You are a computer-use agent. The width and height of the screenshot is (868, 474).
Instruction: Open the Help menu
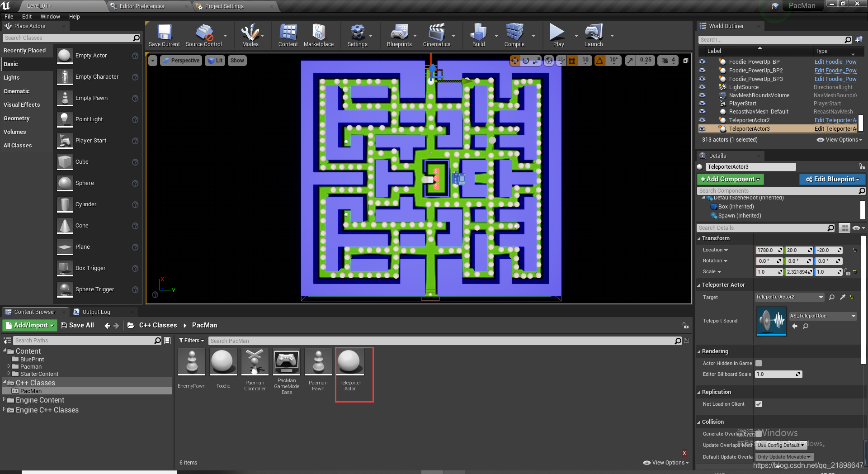(x=74, y=16)
